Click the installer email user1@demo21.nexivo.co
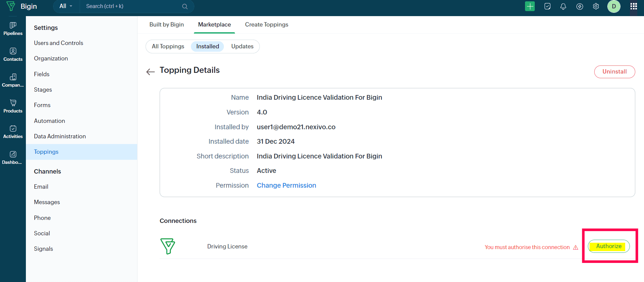The image size is (644, 282). [x=296, y=127]
